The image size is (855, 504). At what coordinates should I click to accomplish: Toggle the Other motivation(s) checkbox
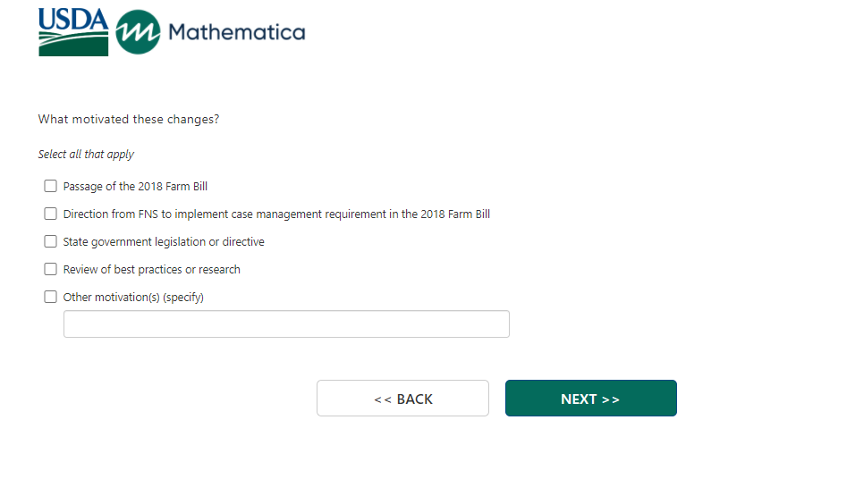tap(51, 298)
